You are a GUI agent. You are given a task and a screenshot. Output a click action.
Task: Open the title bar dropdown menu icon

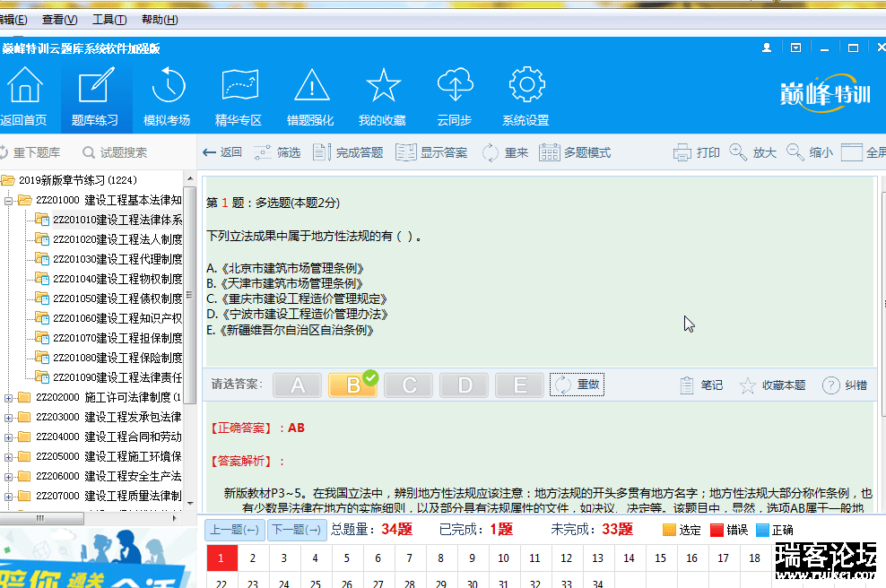click(x=795, y=48)
